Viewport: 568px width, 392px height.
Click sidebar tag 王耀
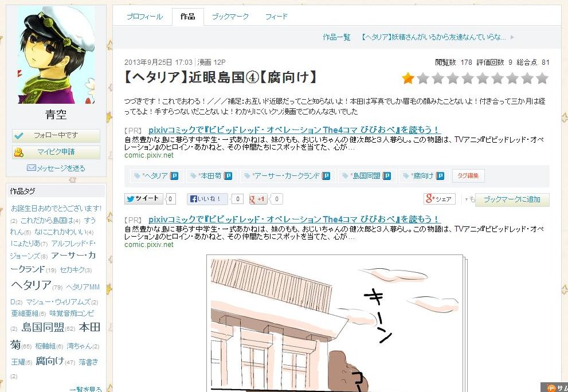(18, 362)
